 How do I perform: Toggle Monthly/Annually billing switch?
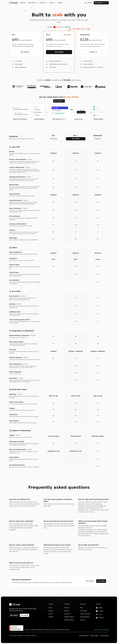pos(55,27)
